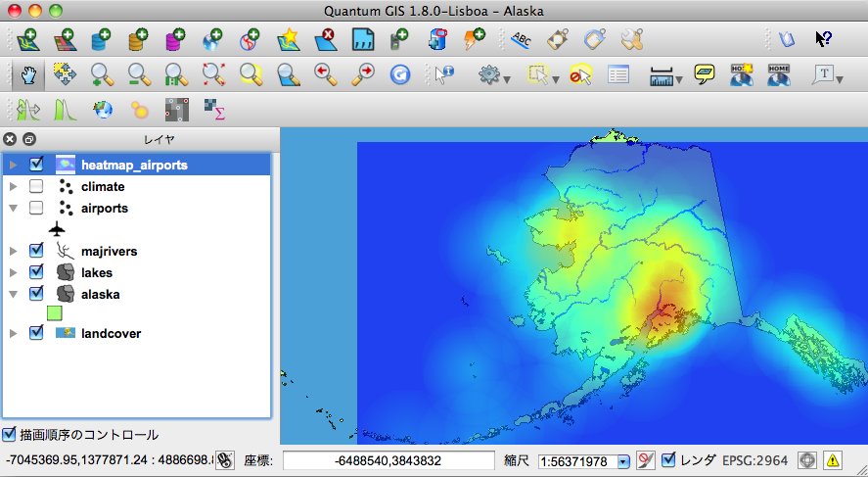Click the Refresh map icon
The width and height of the screenshot is (868, 477).
coord(399,73)
